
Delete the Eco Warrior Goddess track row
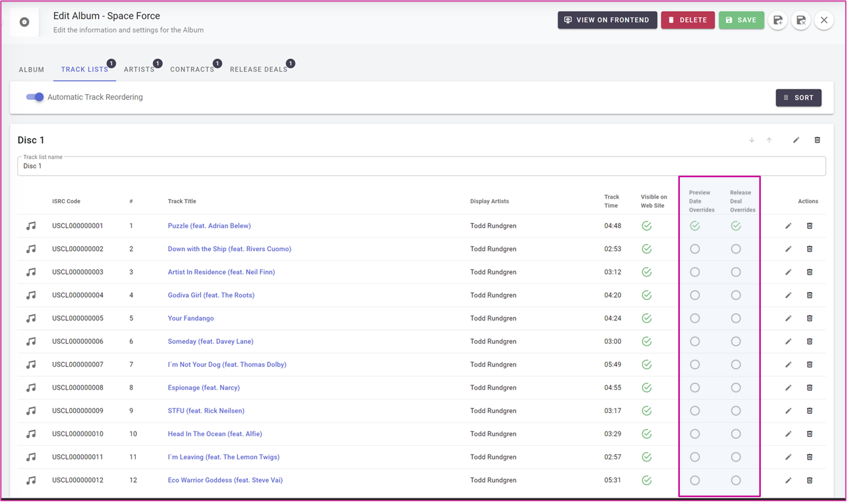(809, 480)
